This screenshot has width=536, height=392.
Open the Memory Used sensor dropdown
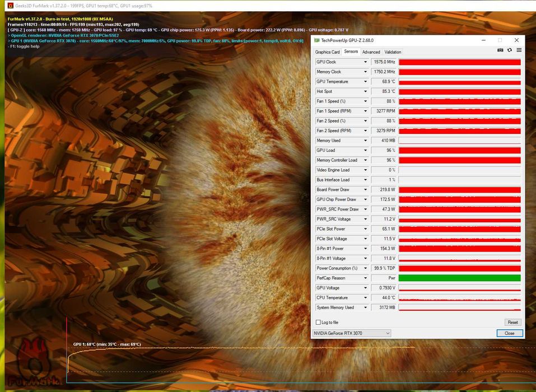click(365, 141)
